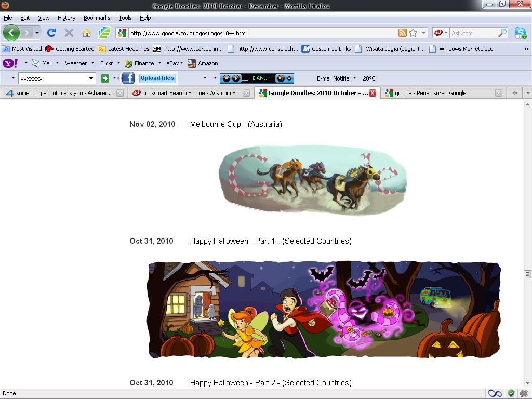The height and width of the screenshot is (399, 532).
Task: Open a new tab with the plus button
Action: pos(515,93)
